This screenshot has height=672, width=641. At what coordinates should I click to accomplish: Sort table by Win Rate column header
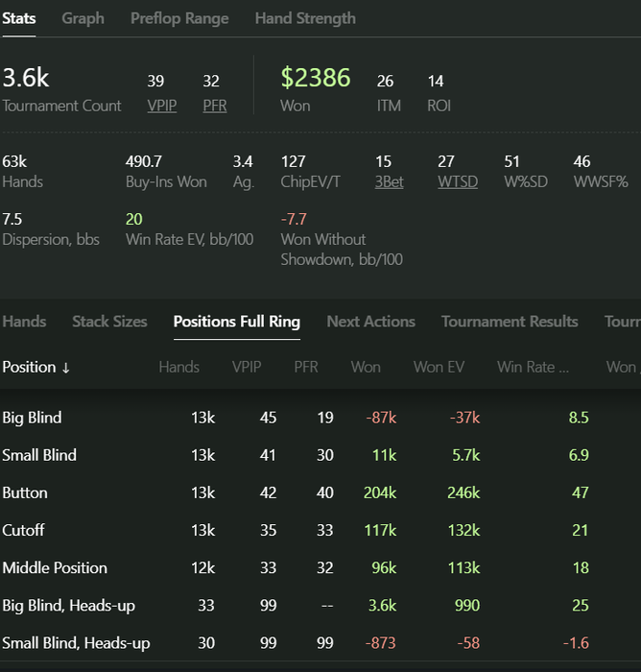click(x=533, y=367)
